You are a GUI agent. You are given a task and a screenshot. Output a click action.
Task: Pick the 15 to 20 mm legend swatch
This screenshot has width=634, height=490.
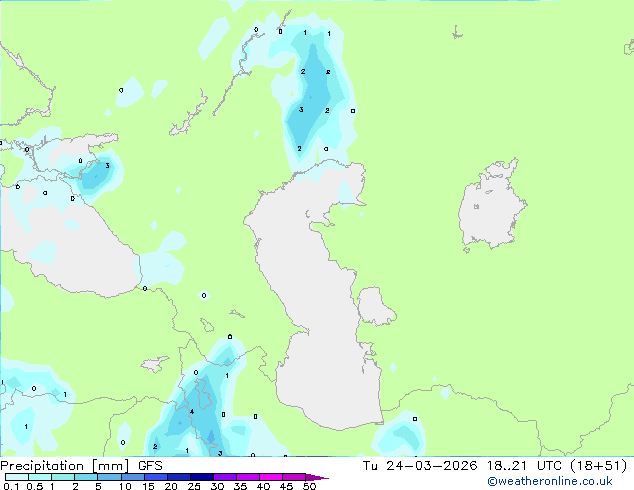pos(156,477)
